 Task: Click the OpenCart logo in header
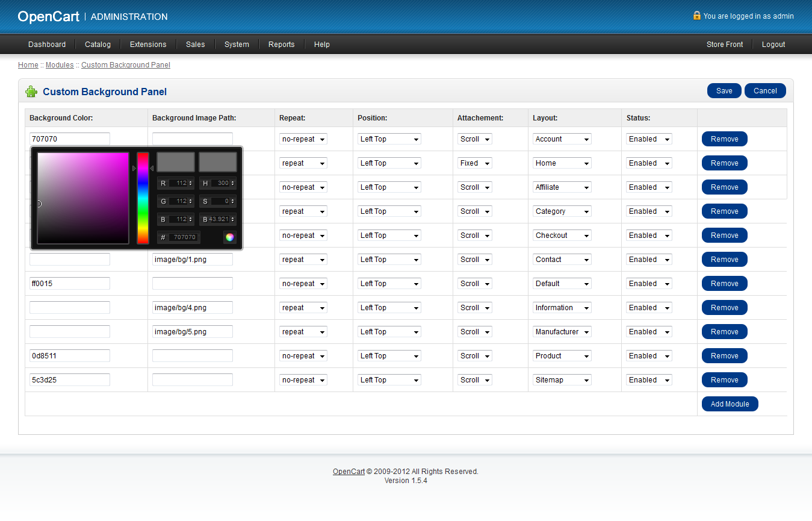click(x=48, y=16)
